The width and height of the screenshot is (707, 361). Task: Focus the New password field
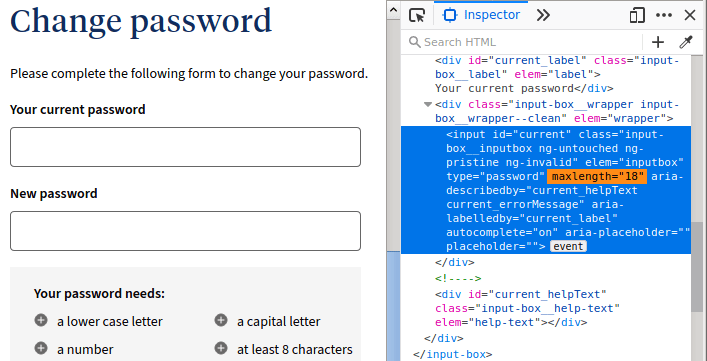185,231
